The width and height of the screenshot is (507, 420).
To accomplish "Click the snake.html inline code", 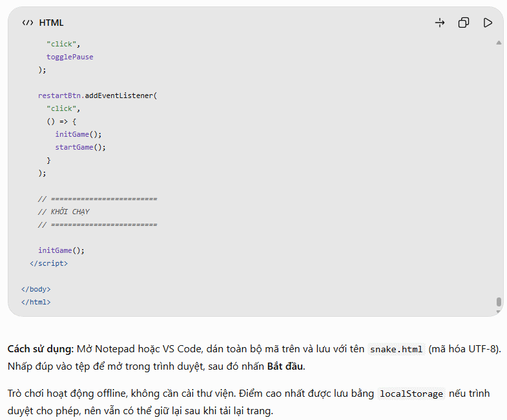I will coord(396,349).
